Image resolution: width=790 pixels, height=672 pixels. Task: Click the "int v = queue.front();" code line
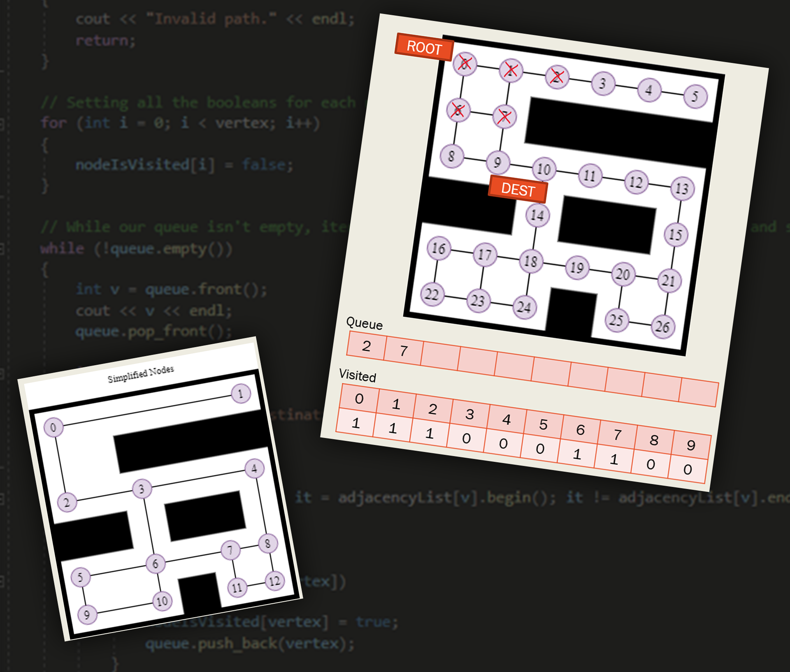[172, 289]
